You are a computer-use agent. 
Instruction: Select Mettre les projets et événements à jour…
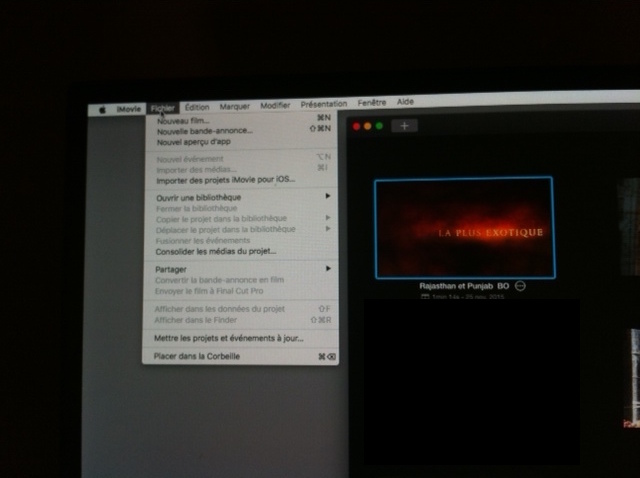coord(241,338)
